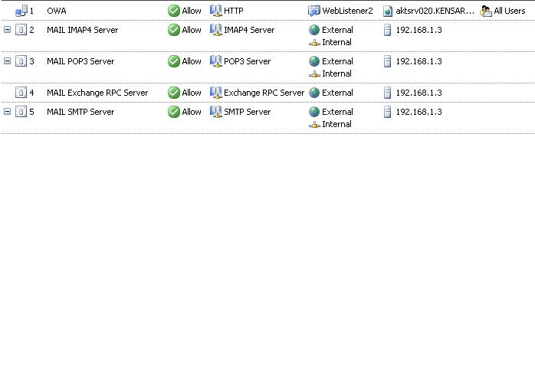The width and height of the screenshot is (535, 392).
Task: Click the server icon beside Exchange RPC row's 192.168.1.3
Action: click(x=387, y=93)
